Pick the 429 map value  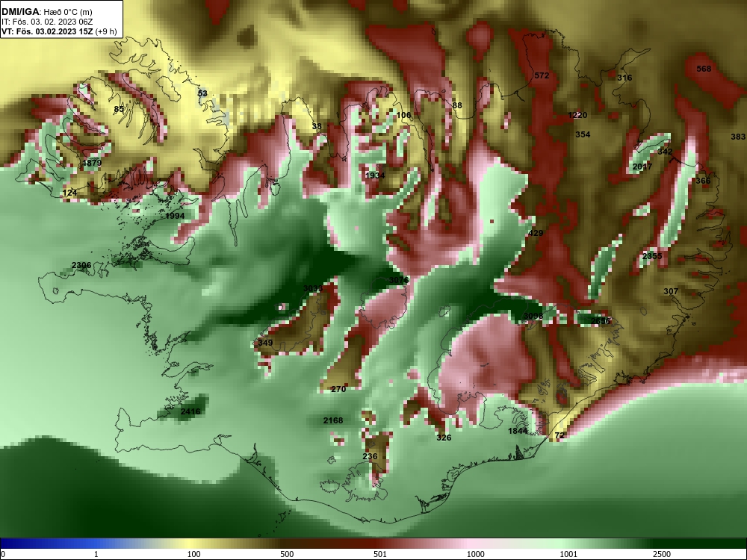click(536, 233)
